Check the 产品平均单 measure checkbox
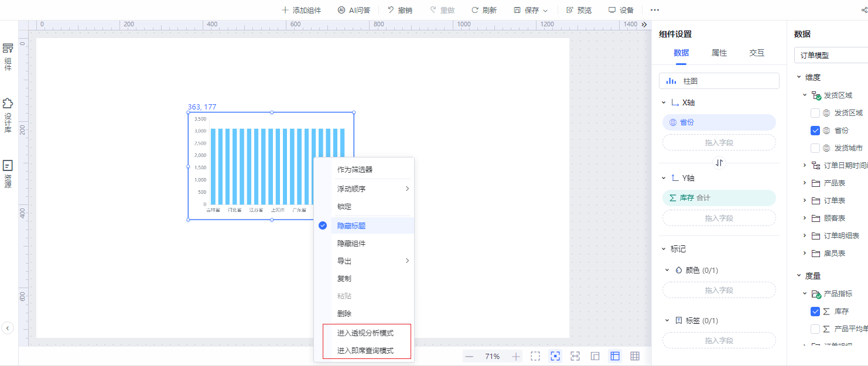The image size is (868, 366). point(815,329)
